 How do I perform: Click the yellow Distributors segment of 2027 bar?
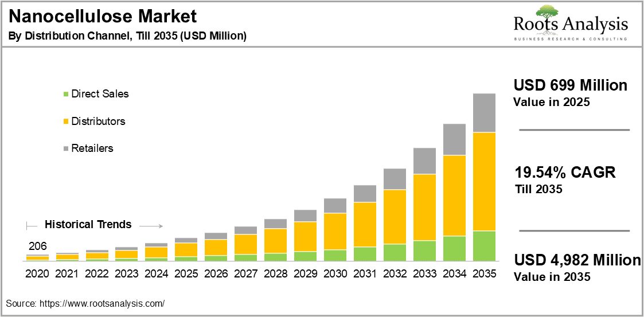245,244
